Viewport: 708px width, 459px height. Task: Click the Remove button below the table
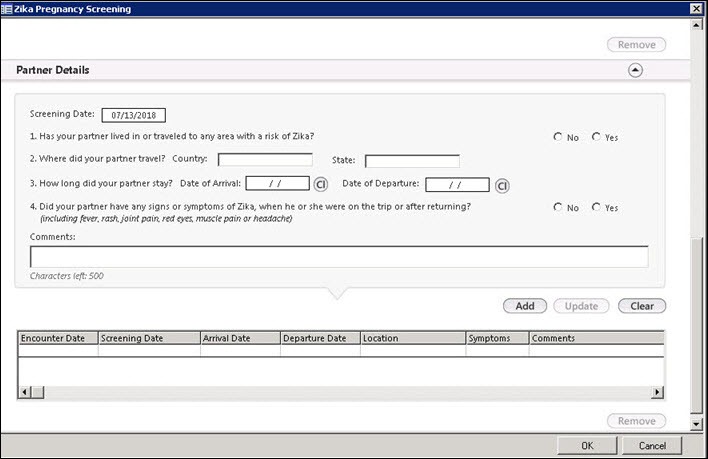coord(636,421)
